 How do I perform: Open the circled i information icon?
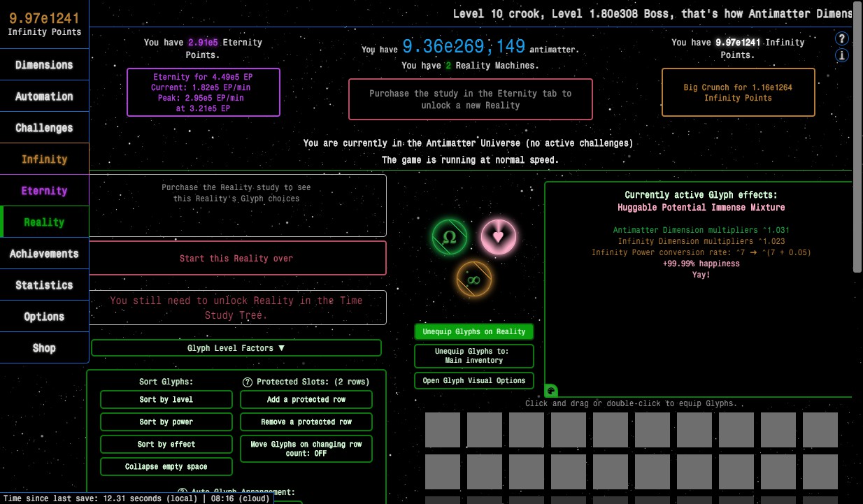tap(842, 55)
